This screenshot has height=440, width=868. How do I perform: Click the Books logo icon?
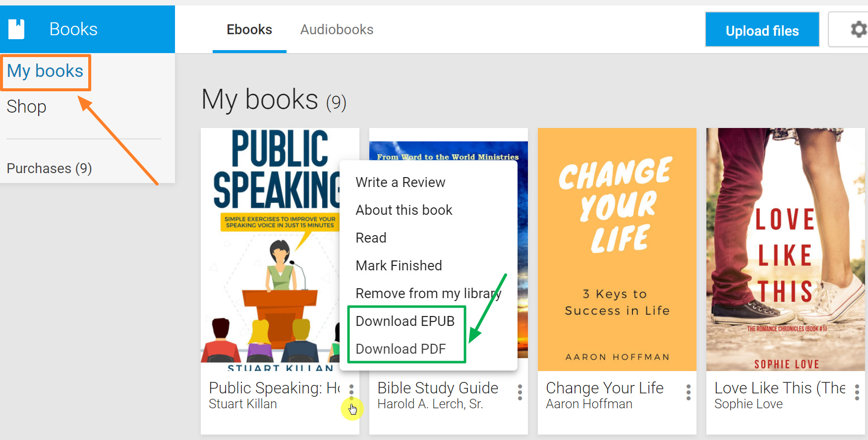[x=16, y=29]
